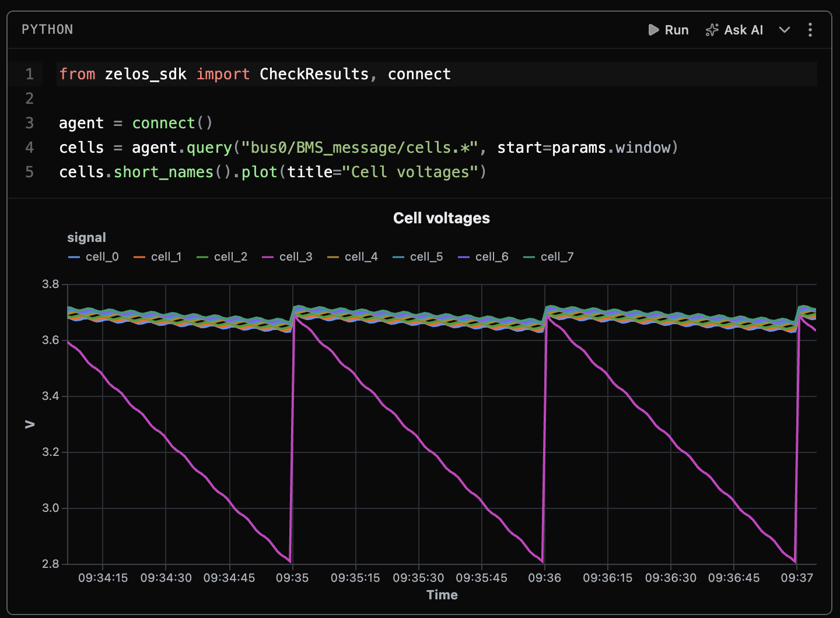
Task: Select line number 4 in the gutter
Action: point(30,148)
